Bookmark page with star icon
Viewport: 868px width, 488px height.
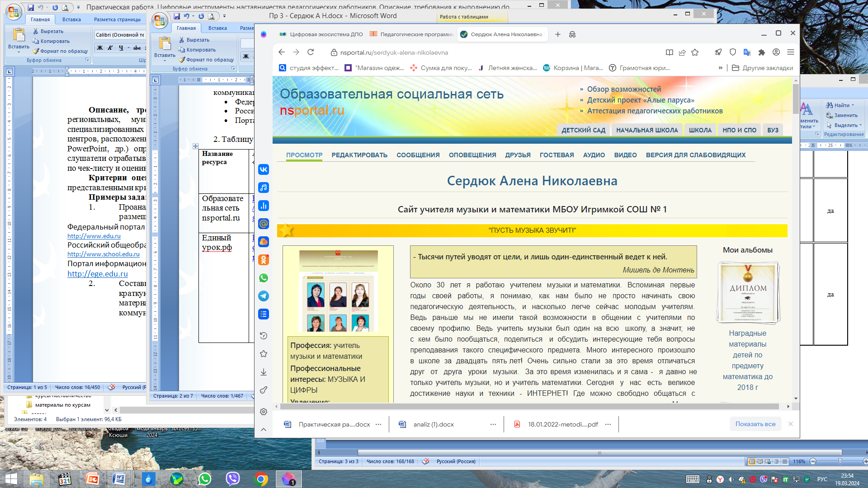[x=695, y=52]
